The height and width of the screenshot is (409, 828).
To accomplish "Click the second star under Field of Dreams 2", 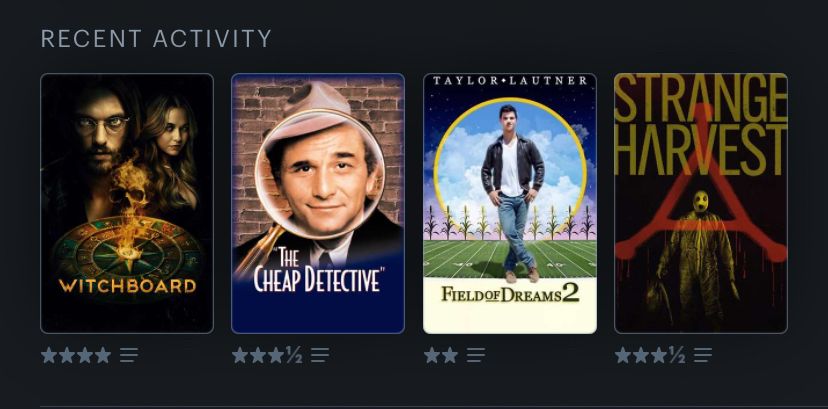I will point(449,355).
